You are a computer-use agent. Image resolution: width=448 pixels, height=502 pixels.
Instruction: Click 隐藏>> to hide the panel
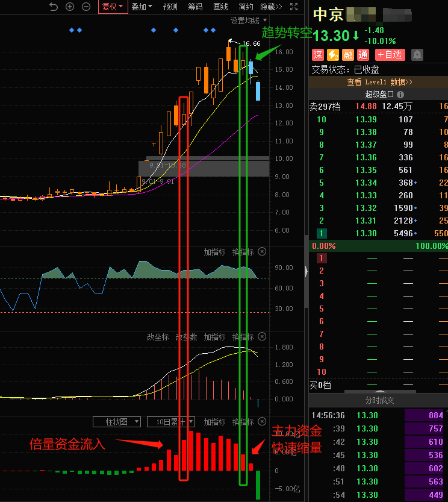(x=271, y=7)
